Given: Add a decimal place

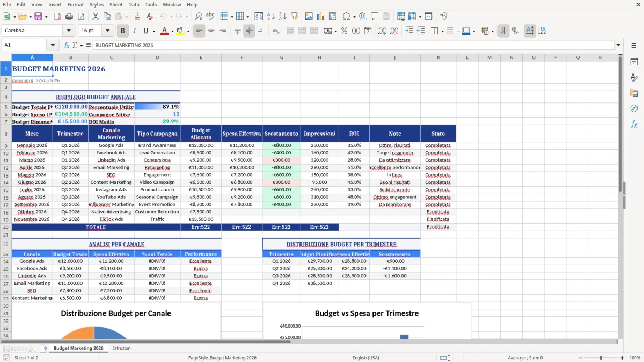Looking at the screenshot, I should [x=382, y=31].
